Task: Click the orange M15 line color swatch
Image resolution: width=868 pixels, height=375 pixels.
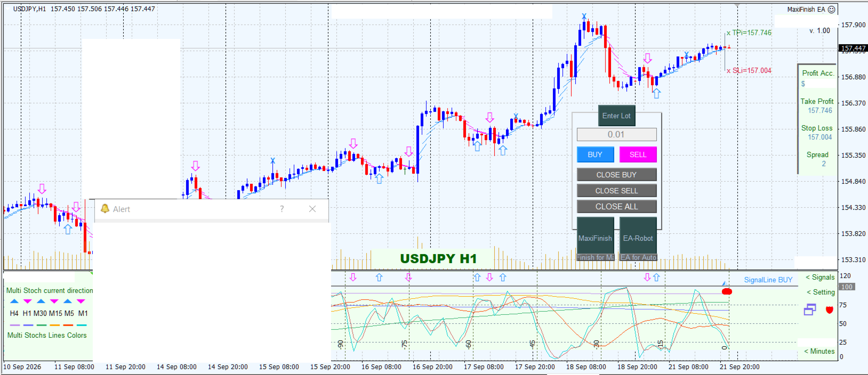Action: point(54,325)
